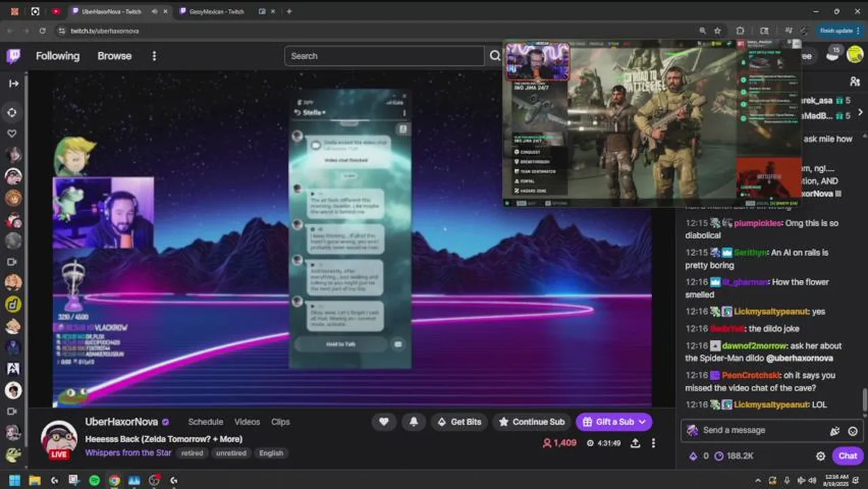
Task: Focus the Twitch Search field
Action: [x=384, y=56]
